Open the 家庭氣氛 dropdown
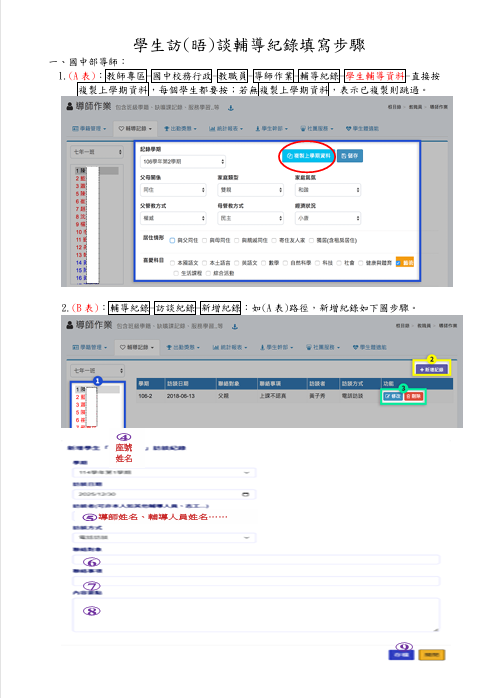This screenshot has height=698, width=495. coord(328,190)
